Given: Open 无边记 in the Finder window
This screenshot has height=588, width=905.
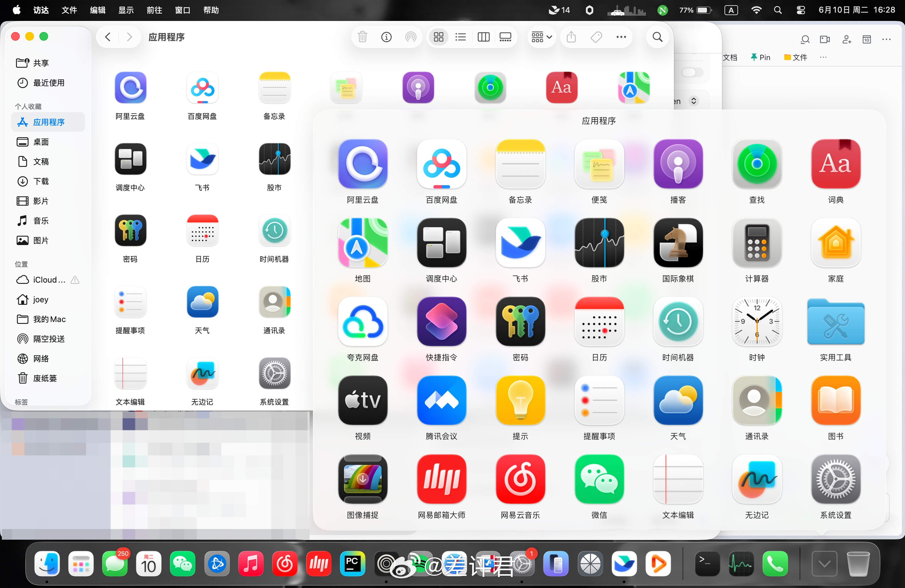Looking at the screenshot, I should pyautogui.click(x=202, y=373).
